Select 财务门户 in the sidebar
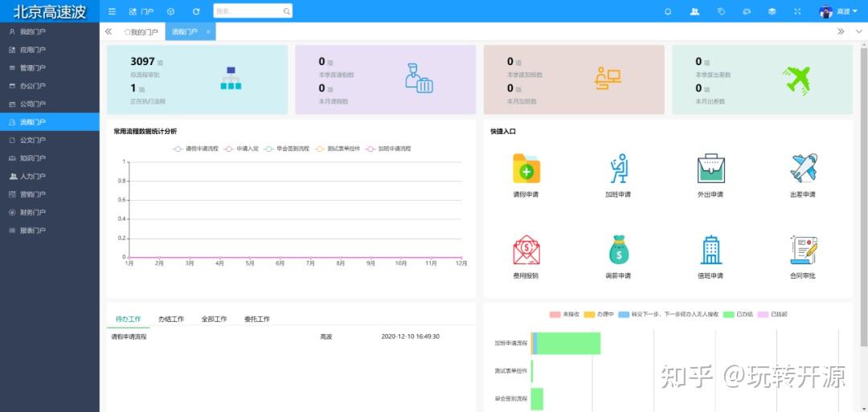 click(32, 212)
